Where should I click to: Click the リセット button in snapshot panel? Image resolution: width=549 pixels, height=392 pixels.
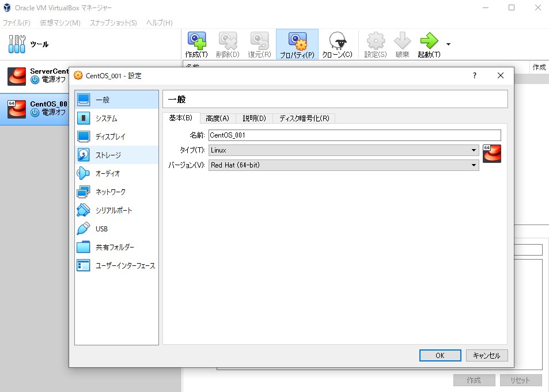[x=520, y=380]
